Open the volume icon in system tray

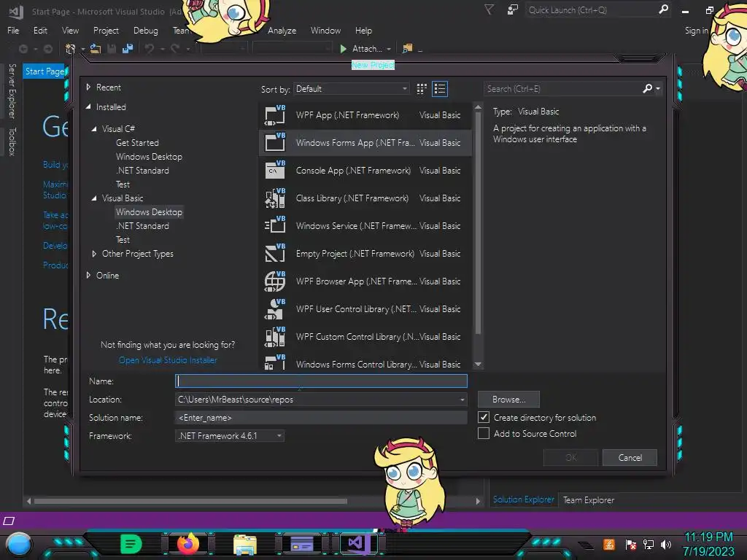(x=665, y=544)
